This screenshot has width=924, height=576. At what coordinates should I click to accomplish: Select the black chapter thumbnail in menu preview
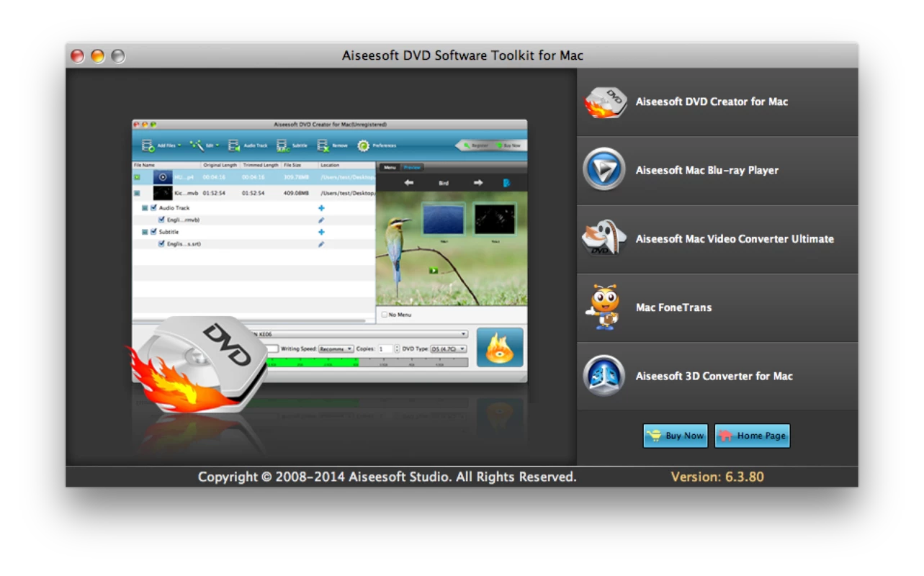495,220
